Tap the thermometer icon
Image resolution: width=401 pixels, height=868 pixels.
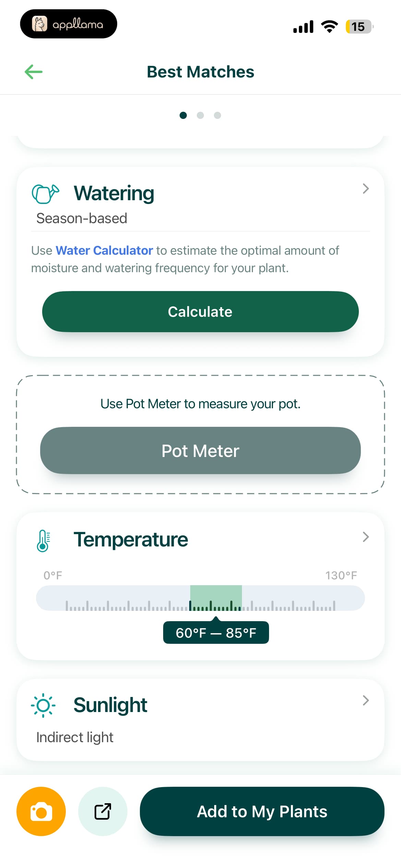[43, 541]
